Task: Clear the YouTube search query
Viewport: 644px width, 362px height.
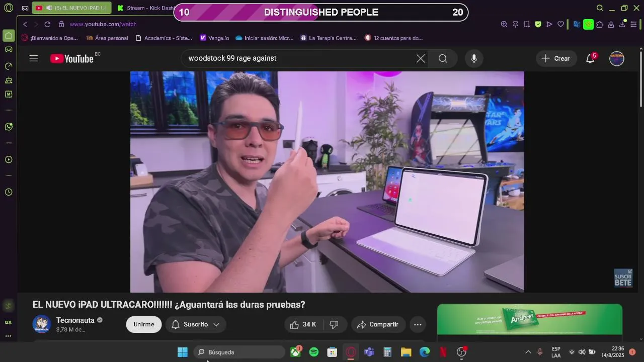Action: [x=421, y=58]
